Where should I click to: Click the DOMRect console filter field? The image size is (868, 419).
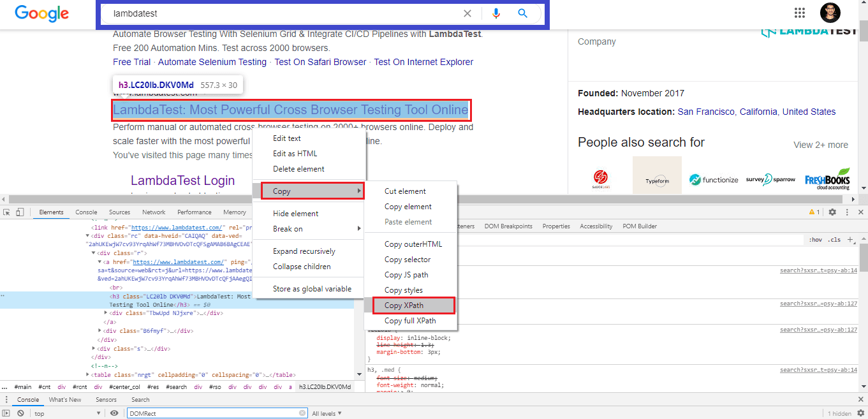pyautogui.click(x=214, y=413)
